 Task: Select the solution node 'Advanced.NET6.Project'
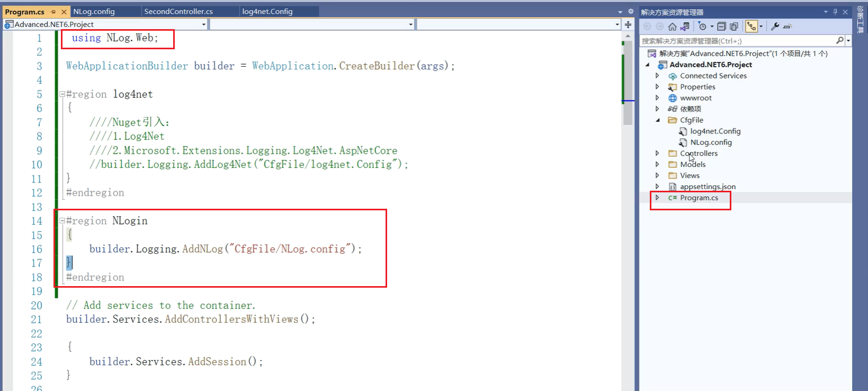[744, 54]
